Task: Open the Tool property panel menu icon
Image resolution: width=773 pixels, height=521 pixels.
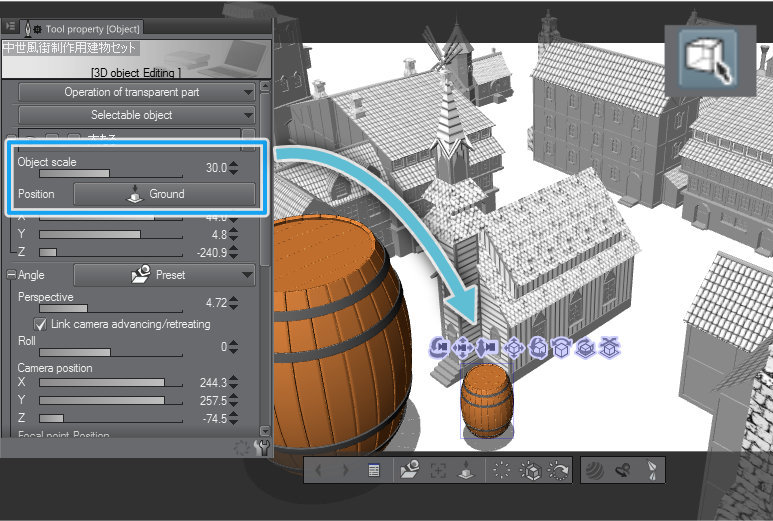Action: [10, 26]
